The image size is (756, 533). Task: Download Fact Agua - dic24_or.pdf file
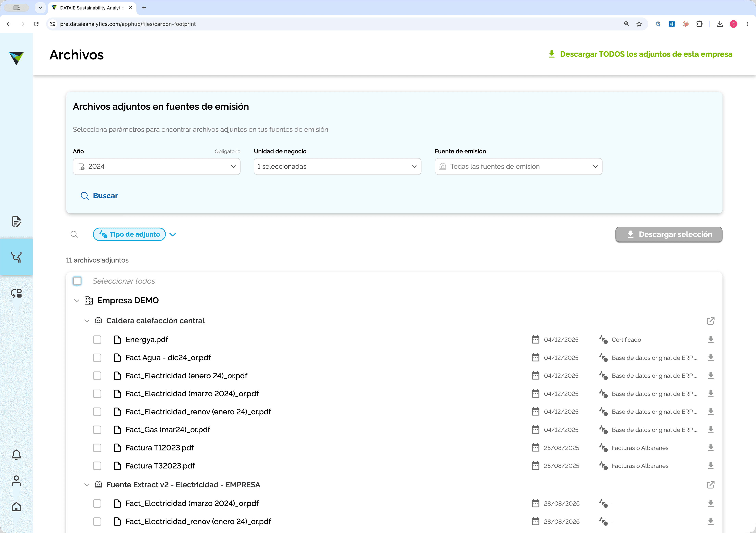711,357
